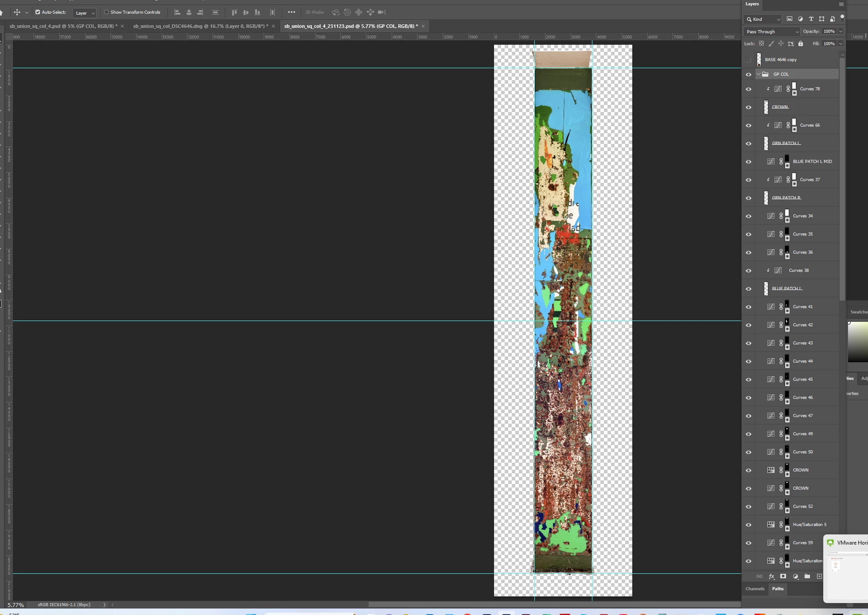Switch to sb_union_sq_col_DSC4646.dng document tab
Image resolution: width=868 pixels, height=615 pixels.
pyautogui.click(x=200, y=26)
